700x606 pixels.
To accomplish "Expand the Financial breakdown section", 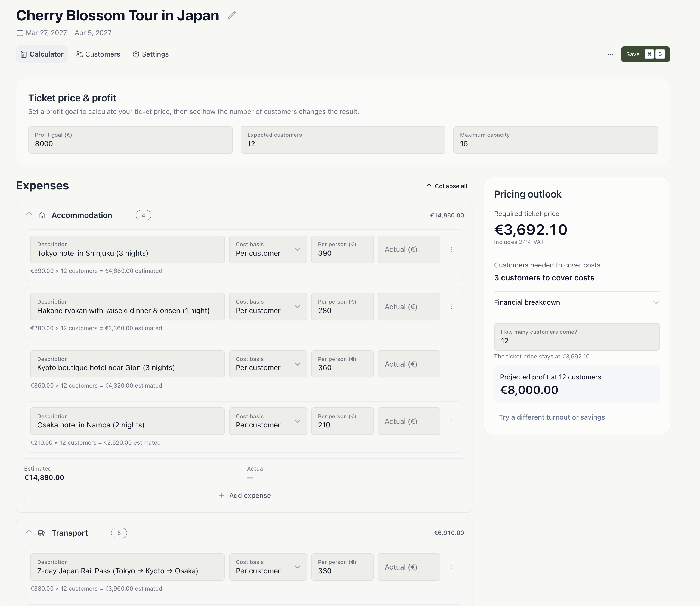I will coord(577,302).
